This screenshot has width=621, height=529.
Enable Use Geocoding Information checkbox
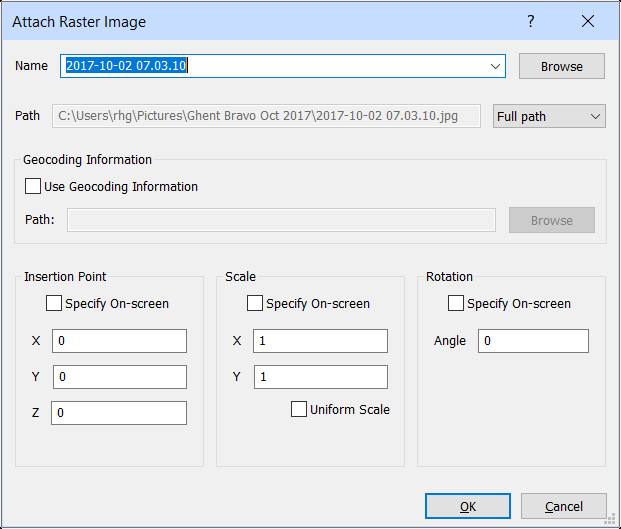(x=33, y=186)
